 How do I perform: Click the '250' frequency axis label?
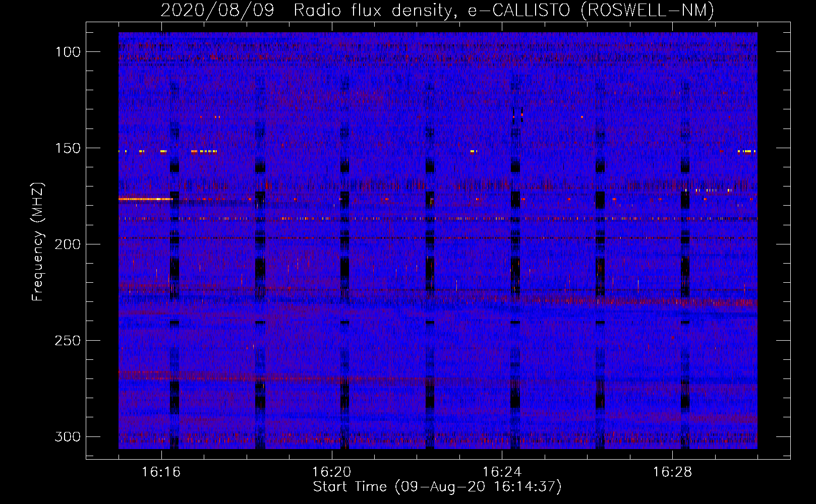click(x=67, y=341)
